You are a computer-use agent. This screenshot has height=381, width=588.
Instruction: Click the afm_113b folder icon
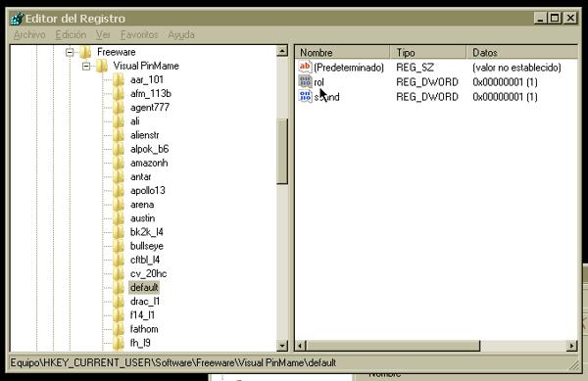coord(119,94)
